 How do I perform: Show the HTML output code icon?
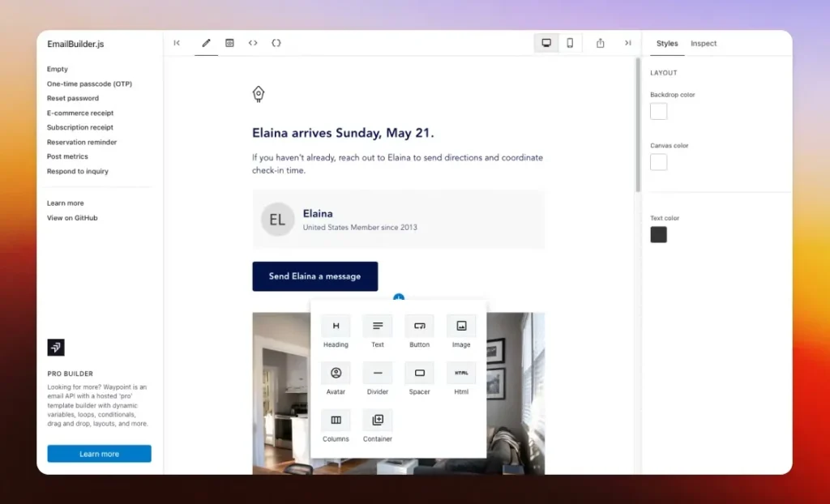[x=253, y=43]
